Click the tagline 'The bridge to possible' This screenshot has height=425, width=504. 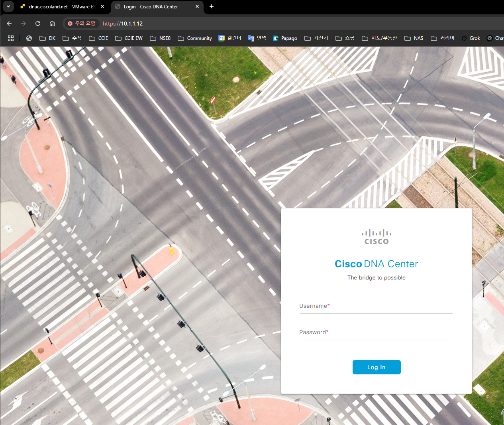(x=377, y=277)
